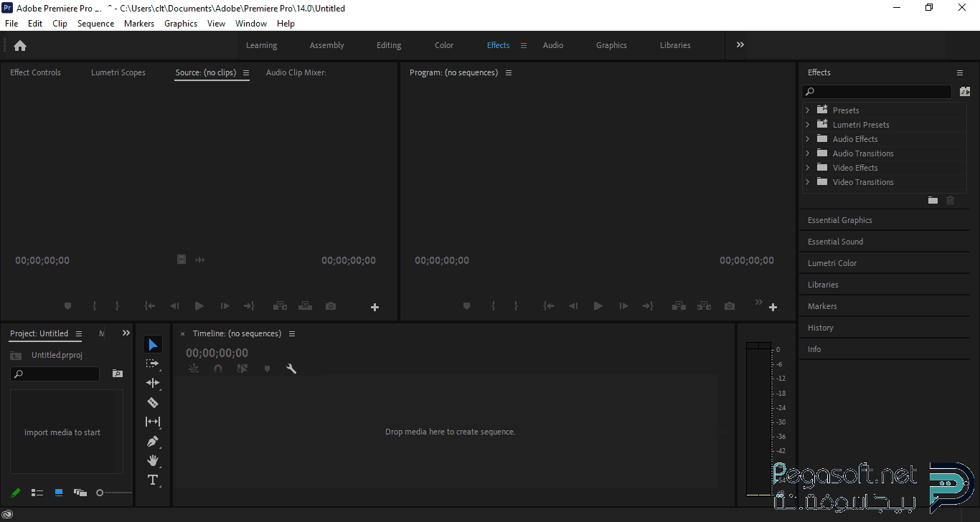The height and width of the screenshot is (522, 980).
Task: Select the Selection tool arrow
Action: [153, 345]
